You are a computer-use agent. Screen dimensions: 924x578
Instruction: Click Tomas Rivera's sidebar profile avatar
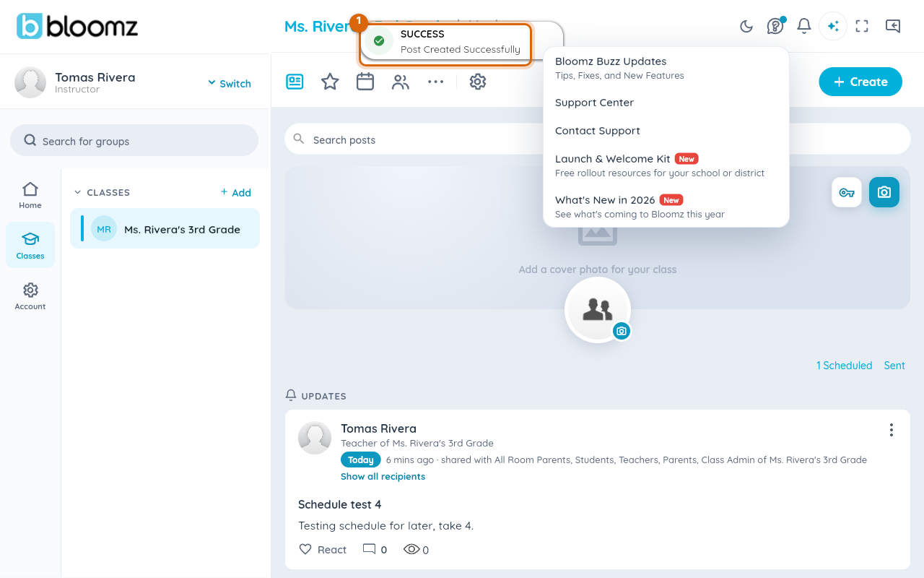click(30, 82)
